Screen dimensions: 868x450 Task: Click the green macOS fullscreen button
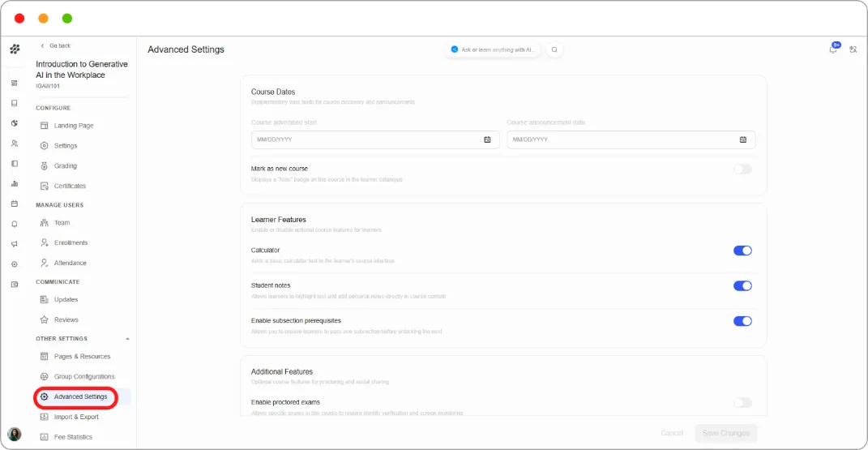[x=67, y=19]
